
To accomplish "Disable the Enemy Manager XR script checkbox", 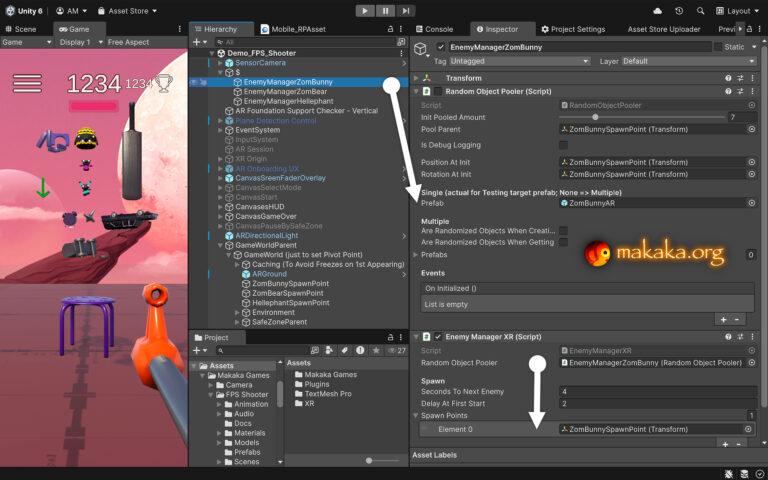I will 438,336.
